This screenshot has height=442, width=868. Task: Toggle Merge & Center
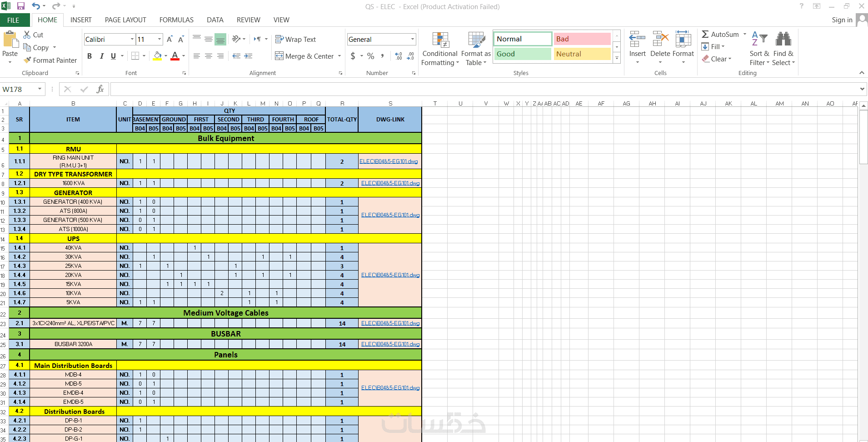[304, 56]
